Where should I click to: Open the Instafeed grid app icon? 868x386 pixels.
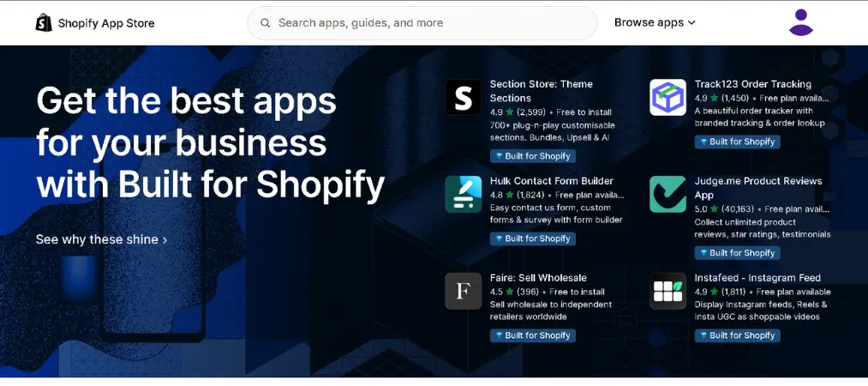(x=667, y=292)
